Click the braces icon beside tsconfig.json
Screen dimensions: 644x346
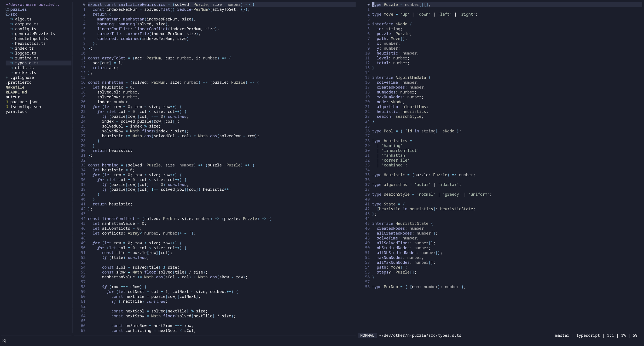coord(7,107)
